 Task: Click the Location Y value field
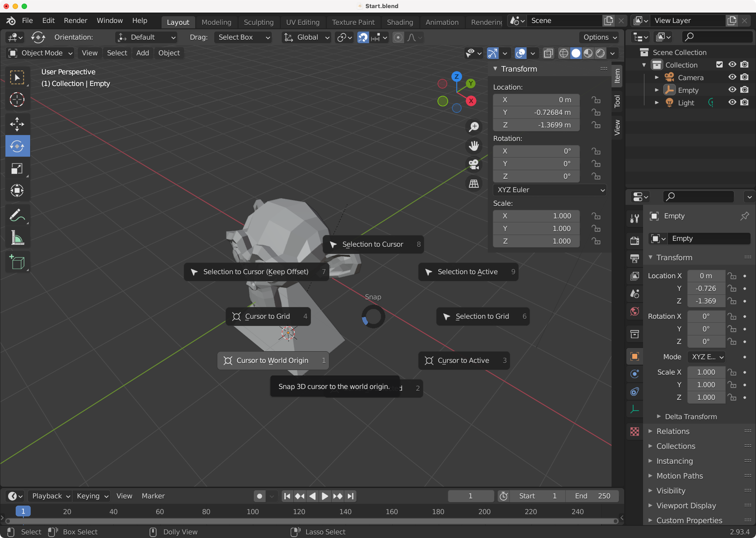[x=536, y=113]
